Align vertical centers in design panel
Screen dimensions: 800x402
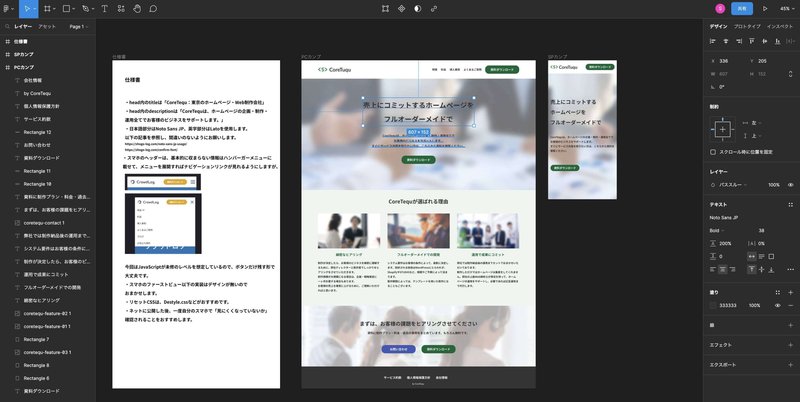(764, 41)
